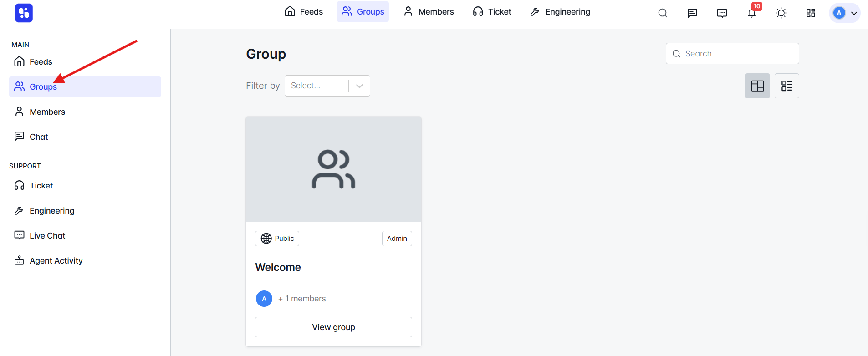This screenshot has height=356, width=868.
Task: Click the 'Group' page heading
Action: tap(266, 54)
